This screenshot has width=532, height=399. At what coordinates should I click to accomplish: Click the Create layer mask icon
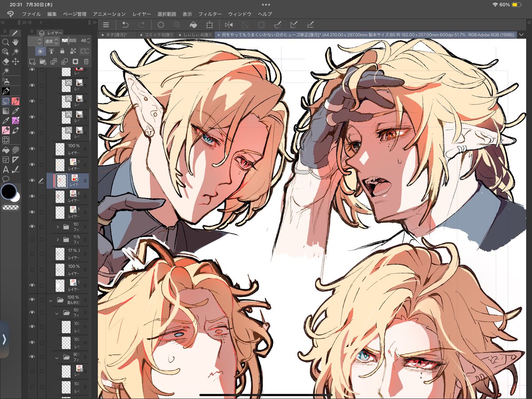[76, 62]
